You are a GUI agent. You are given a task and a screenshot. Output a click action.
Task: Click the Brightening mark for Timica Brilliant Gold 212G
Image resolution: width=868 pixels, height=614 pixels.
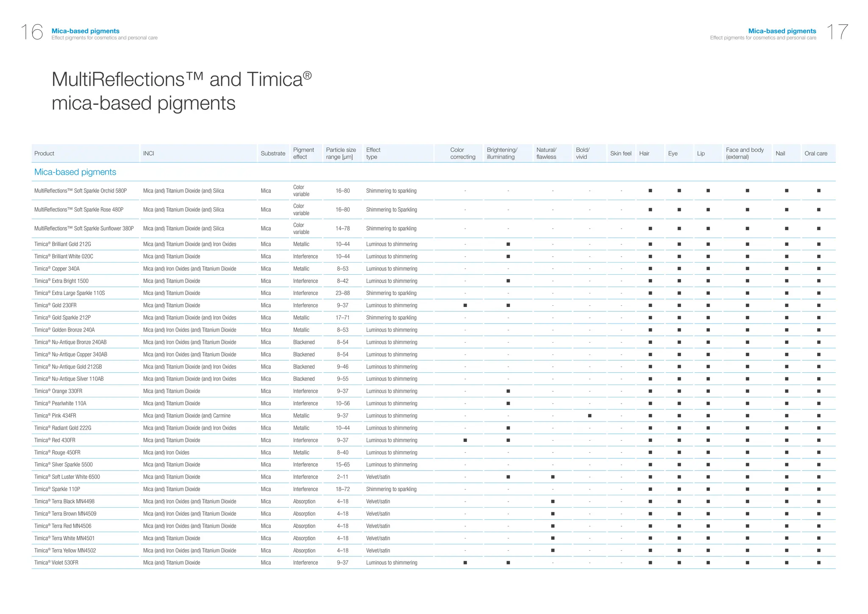(508, 244)
